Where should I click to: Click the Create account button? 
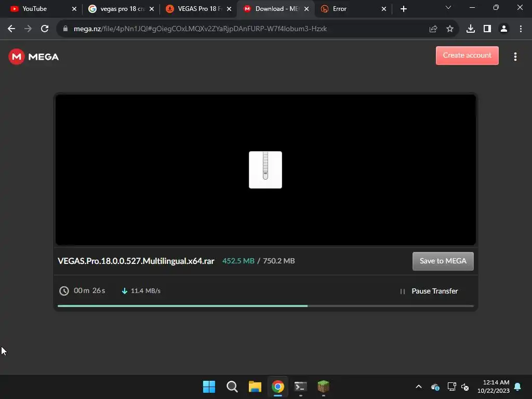click(467, 55)
